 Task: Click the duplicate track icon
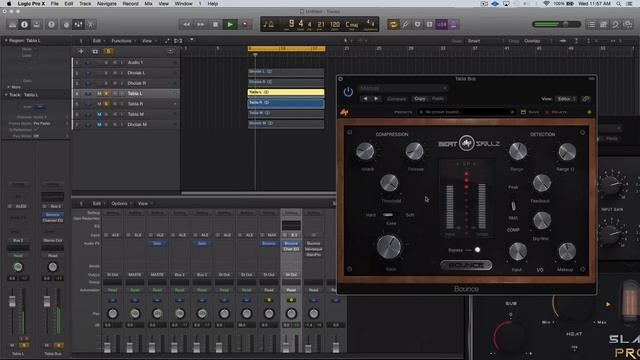95,51
